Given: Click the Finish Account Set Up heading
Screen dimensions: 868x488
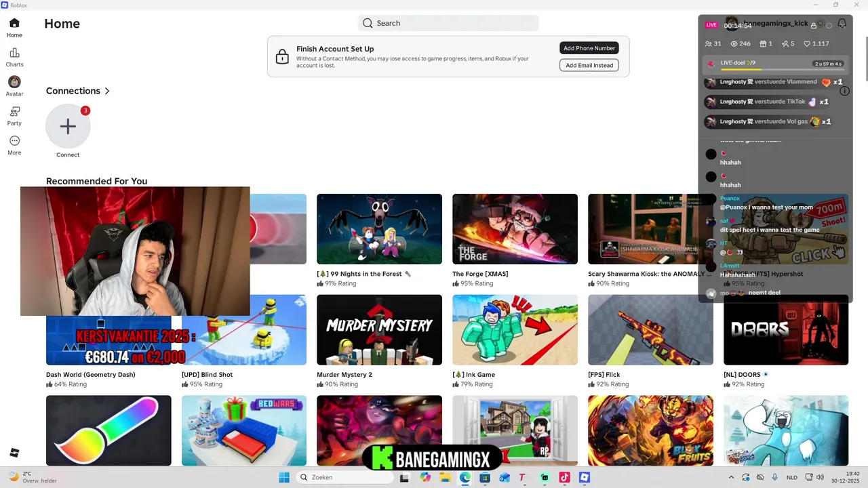Looking at the screenshot, I should (x=335, y=49).
